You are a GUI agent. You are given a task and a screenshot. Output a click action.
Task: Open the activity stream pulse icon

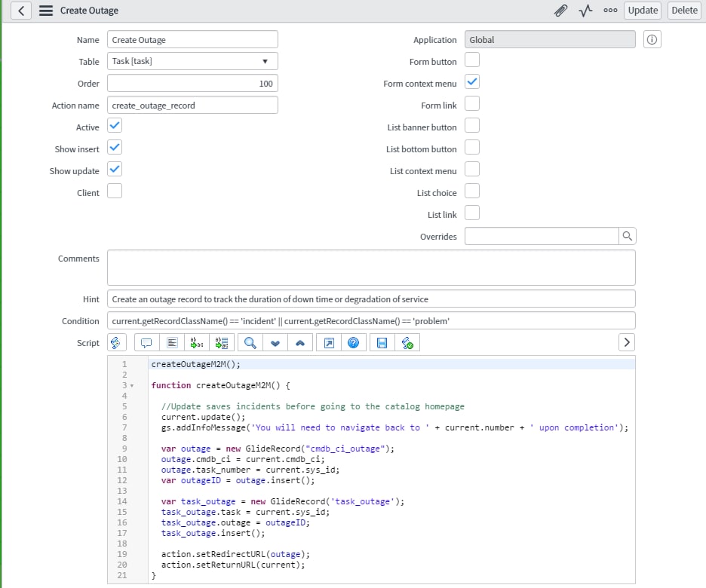[585, 11]
